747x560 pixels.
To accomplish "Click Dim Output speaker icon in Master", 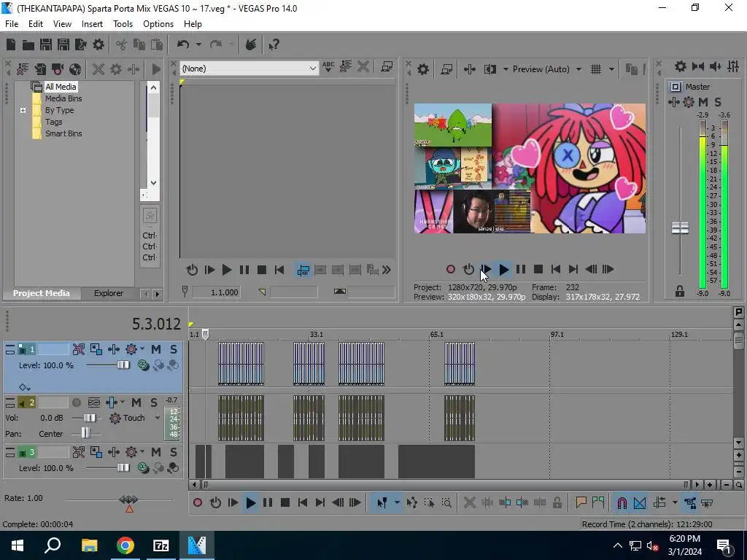I will (715, 66).
